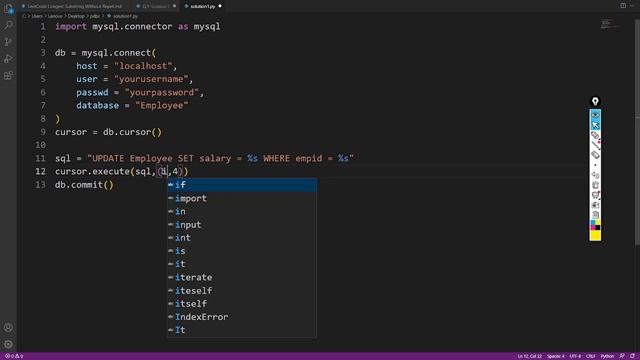Click "Employee" string on line 7
This screenshot has width=640, height=360.
[162, 106]
